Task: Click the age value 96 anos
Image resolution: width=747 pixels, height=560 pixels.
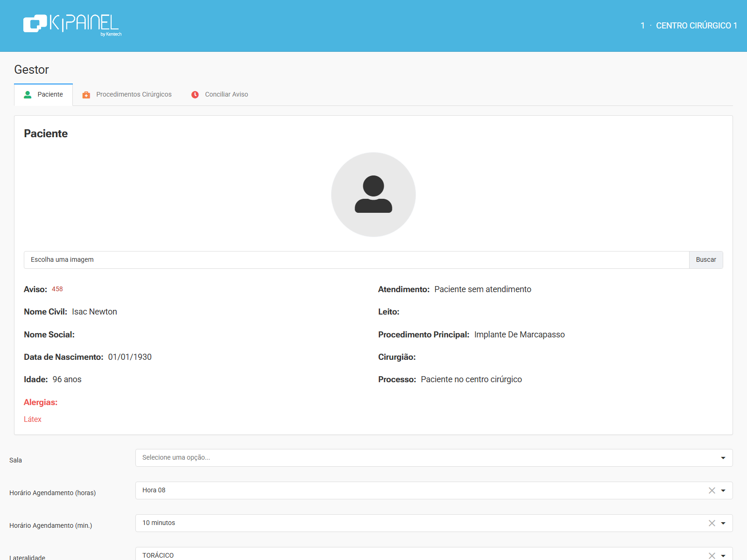Action: [x=67, y=379]
